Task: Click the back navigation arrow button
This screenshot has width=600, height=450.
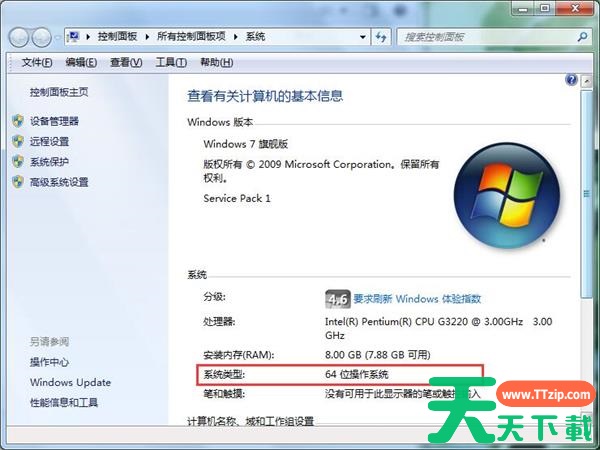Action: click(18, 38)
